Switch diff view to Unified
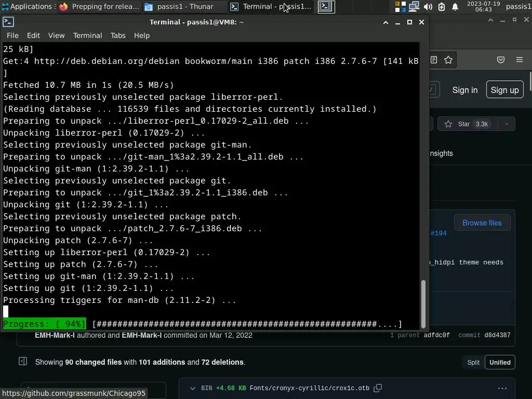 pos(500,362)
